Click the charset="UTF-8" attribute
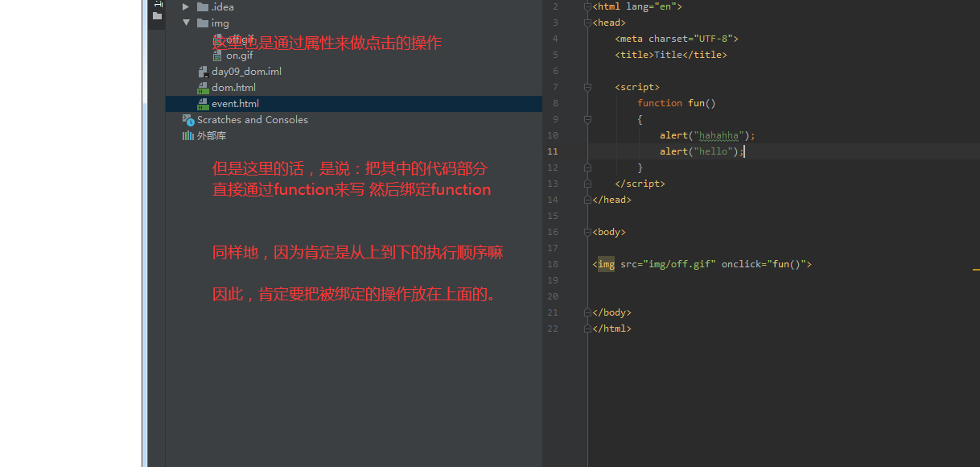 (x=690, y=39)
